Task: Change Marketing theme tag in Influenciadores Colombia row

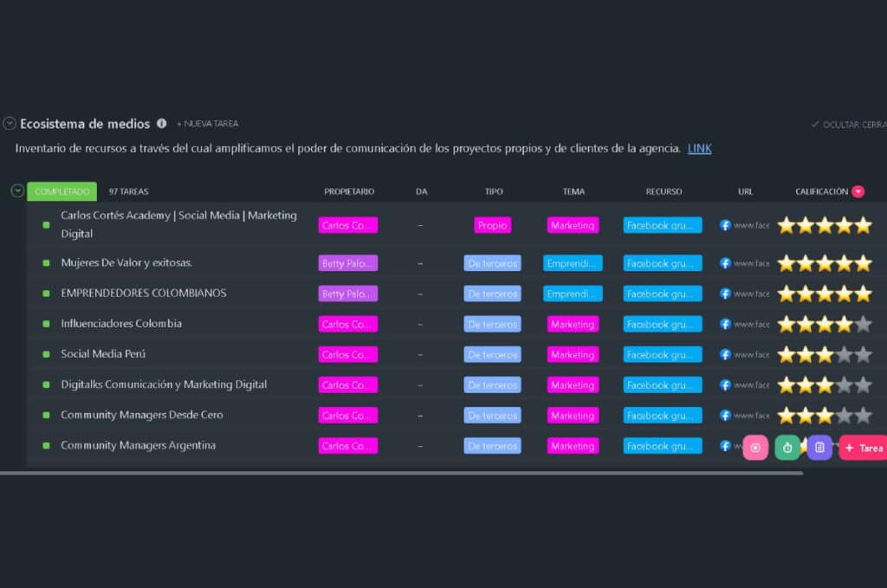Action: pyautogui.click(x=573, y=324)
